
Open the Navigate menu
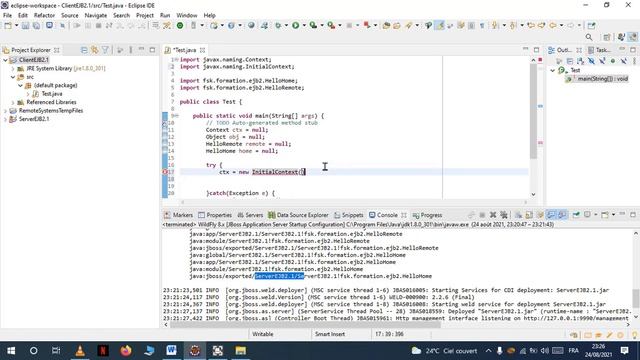tap(96, 15)
